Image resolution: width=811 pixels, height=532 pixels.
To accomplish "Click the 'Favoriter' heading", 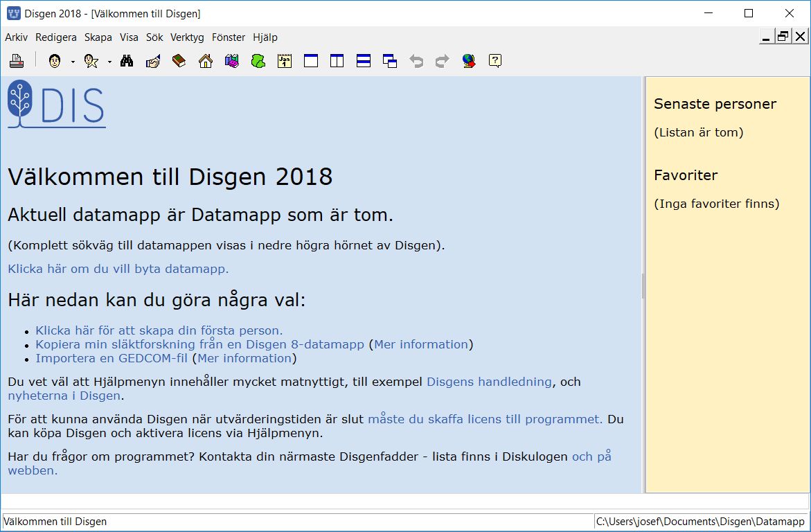I will click(686, 175).
